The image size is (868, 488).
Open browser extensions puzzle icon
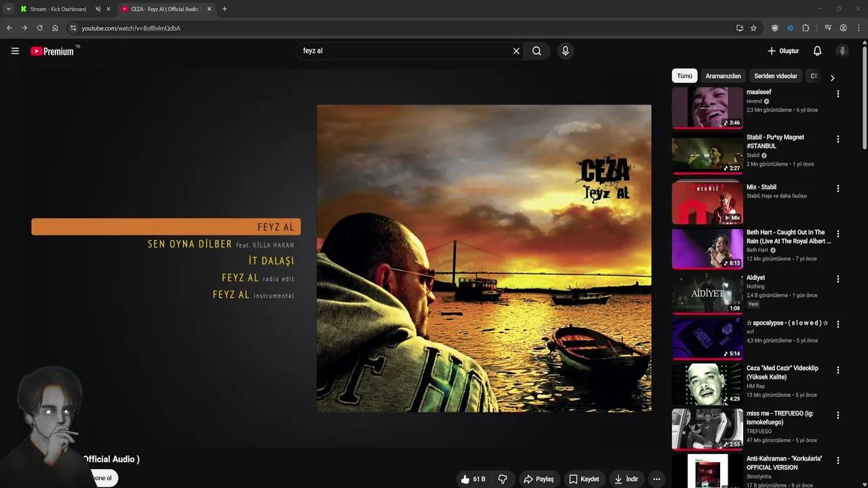tap(806, 28)
